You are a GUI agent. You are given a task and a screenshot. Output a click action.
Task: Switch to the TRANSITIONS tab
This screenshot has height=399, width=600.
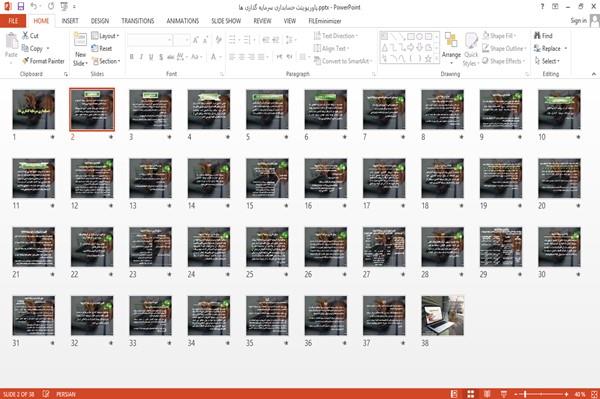click(138, 21)
